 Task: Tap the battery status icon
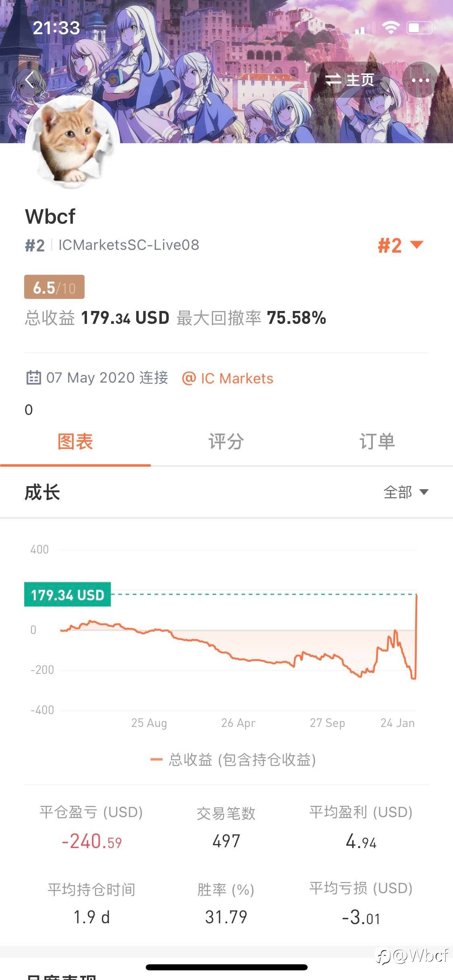coord(420,28)
